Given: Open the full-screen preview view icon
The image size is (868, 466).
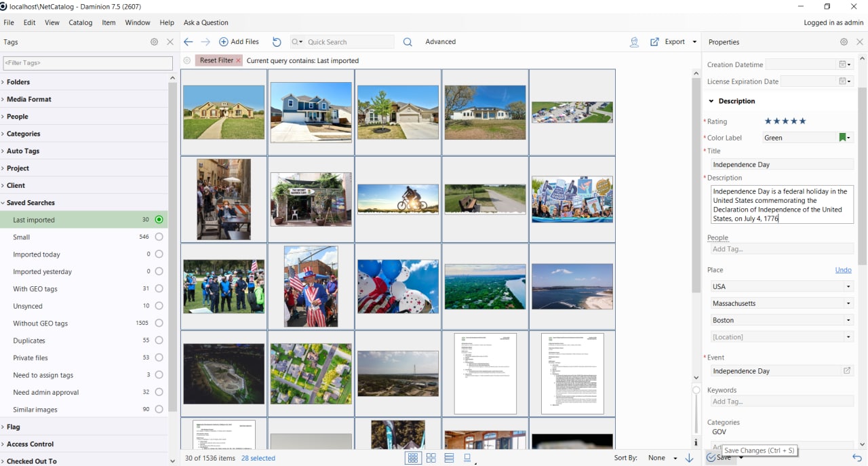Looking at the screenshot, I should [467, 459].
